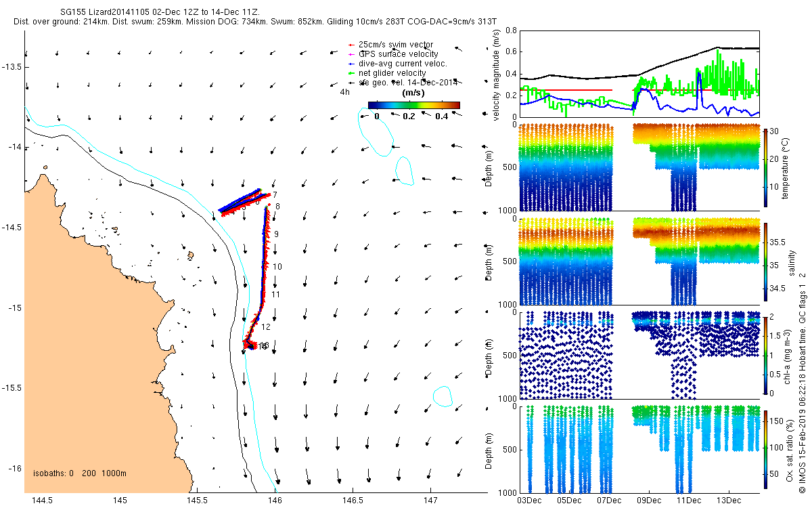Click the 11Dec date tick label
Image resolution: width=812 pixels, height=508 pixels.
coord(689,501)
